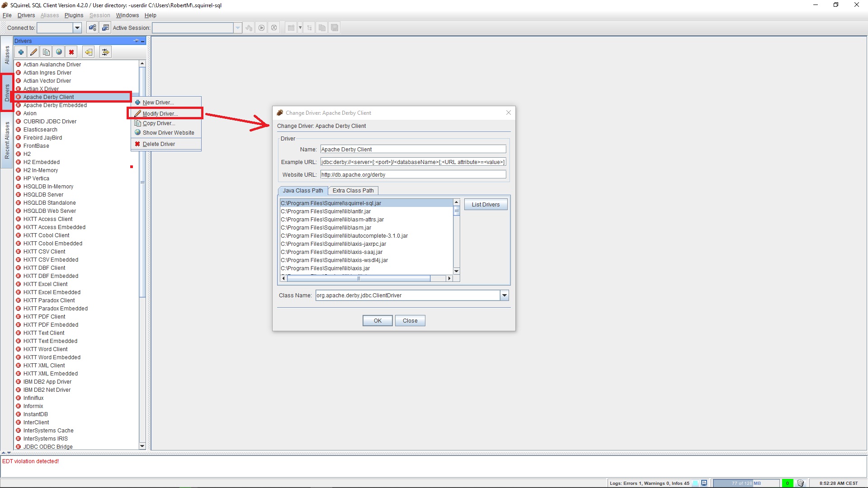Expand the Active Session dropdown
Image resolution: width=868 pixels, height=488 pixels.
[237, 28]
